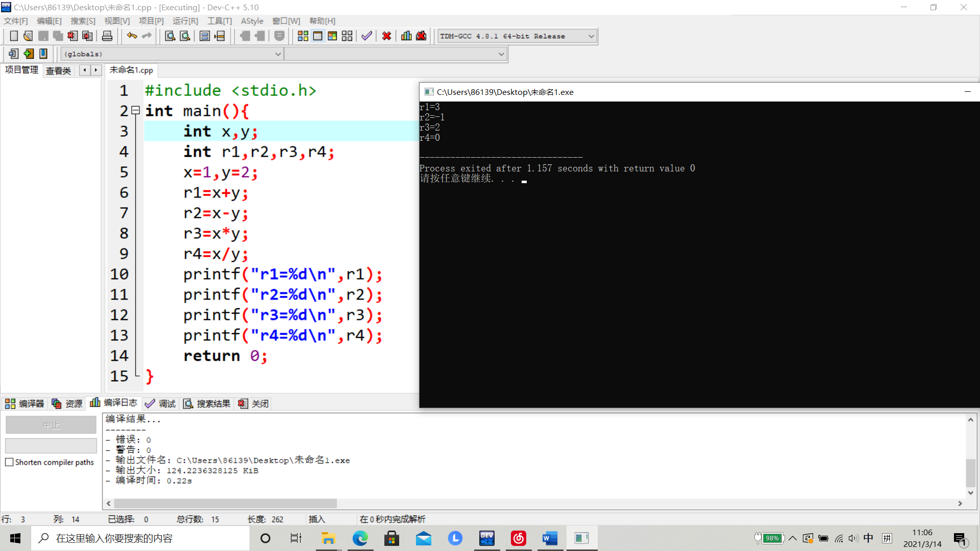This screenshot has width=980, height=551.
Task: Open the 运行[R] menu
Action: point(185,21)
